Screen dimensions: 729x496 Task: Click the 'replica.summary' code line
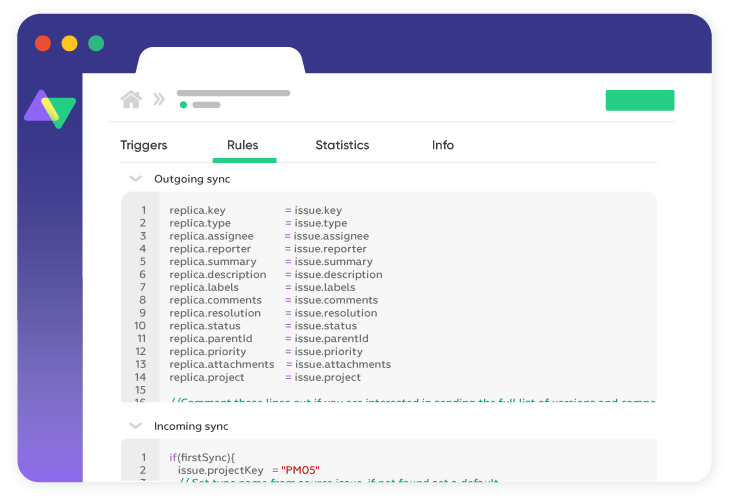[271, 262]
